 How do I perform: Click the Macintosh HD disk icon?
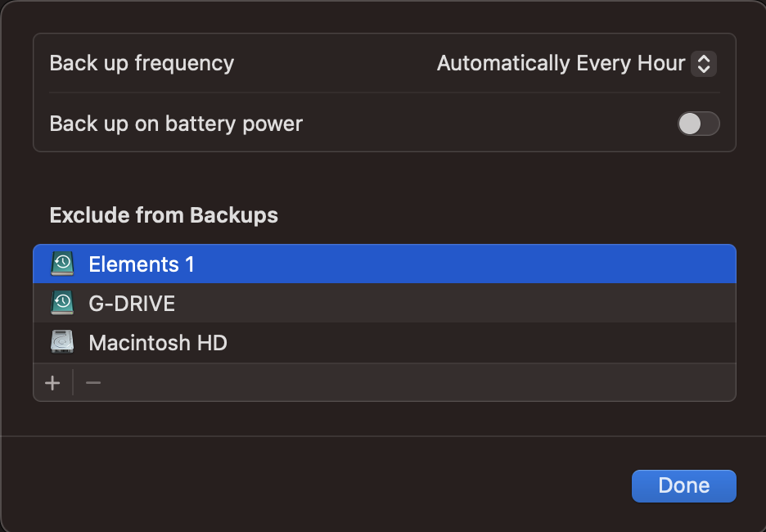tap(62, 342)
